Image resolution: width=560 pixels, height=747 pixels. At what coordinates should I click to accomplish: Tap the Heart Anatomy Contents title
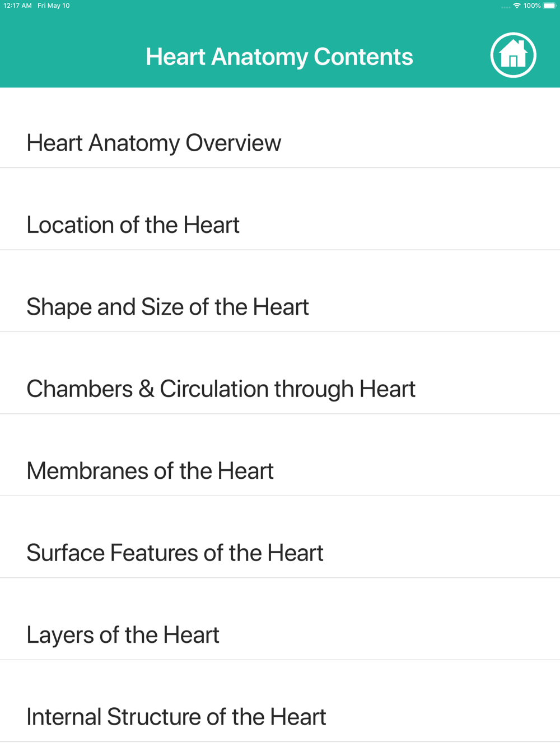279,57
